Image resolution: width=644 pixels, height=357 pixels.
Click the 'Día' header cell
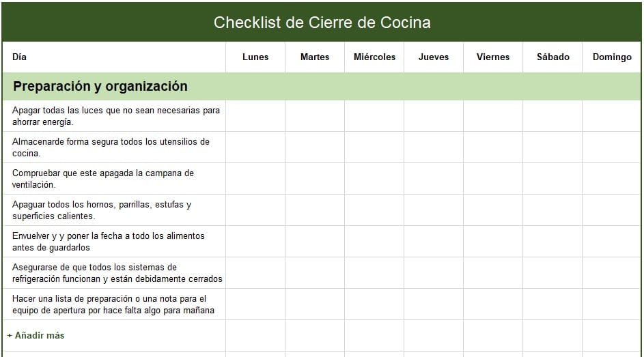[x=20, y=57]
